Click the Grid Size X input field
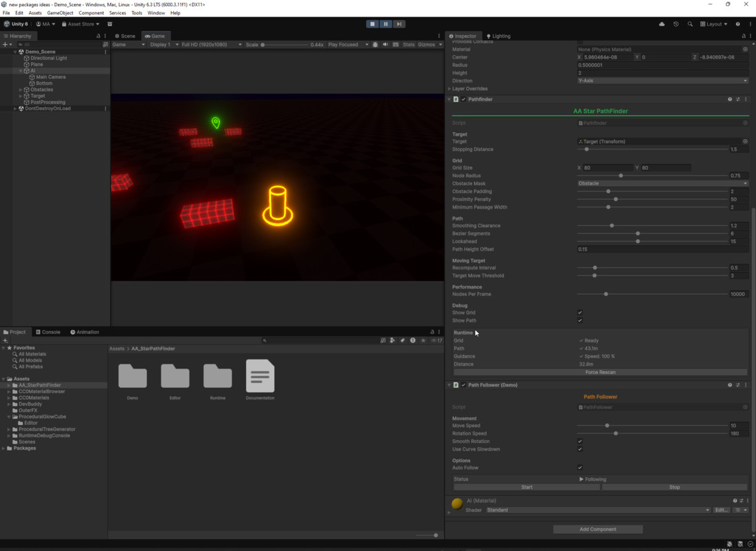Viewport: 756px width, 551px height. click(x=608, y=168)
